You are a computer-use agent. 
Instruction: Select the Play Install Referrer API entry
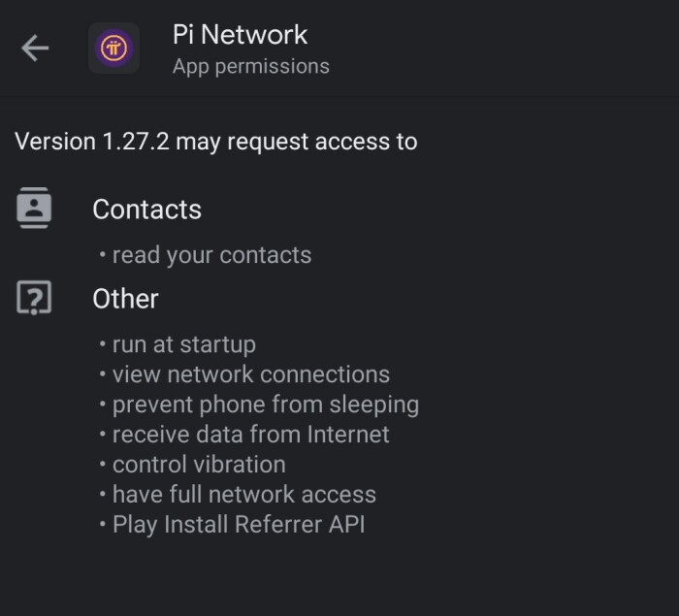pyautogui.click(x=239, y=525)
